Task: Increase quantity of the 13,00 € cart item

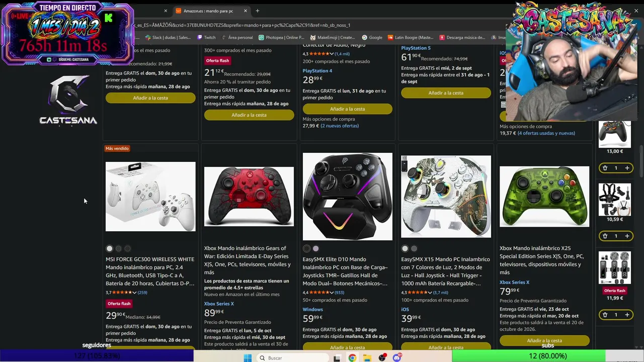Action: click(627, 168)
